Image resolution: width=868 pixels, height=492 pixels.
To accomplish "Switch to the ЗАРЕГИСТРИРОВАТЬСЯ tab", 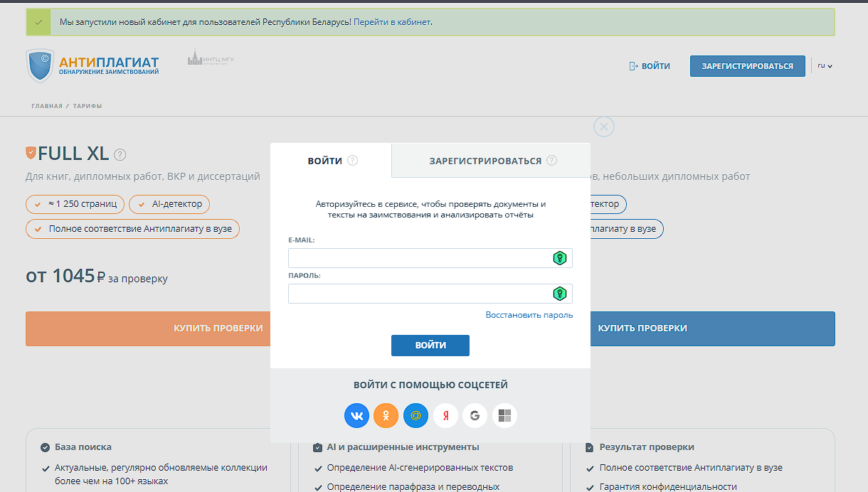I will click(491, 161).
